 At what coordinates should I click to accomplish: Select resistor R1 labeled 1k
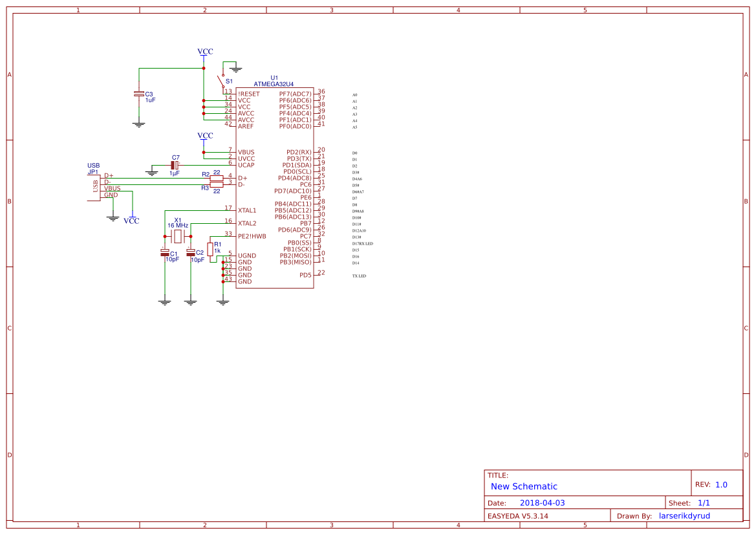coord(211,251)
